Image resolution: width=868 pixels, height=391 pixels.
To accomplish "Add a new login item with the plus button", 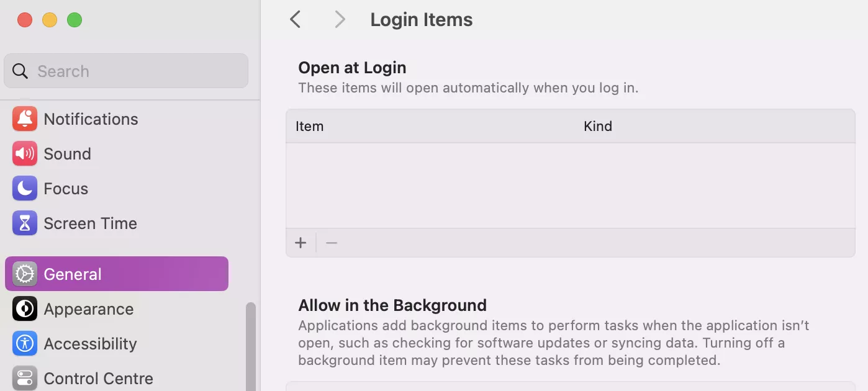I will click(301, 243).
